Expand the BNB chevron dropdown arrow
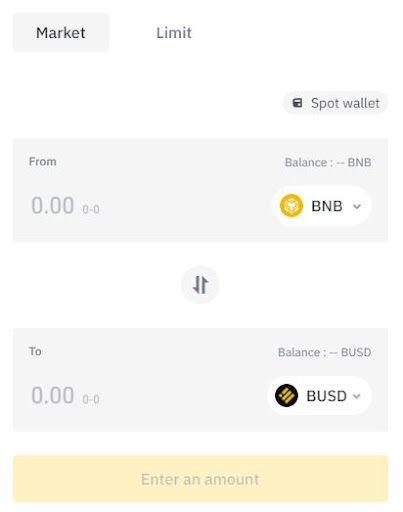Image resolution: width=403 pixels, height=512 pixels. [x=357, y=207]
